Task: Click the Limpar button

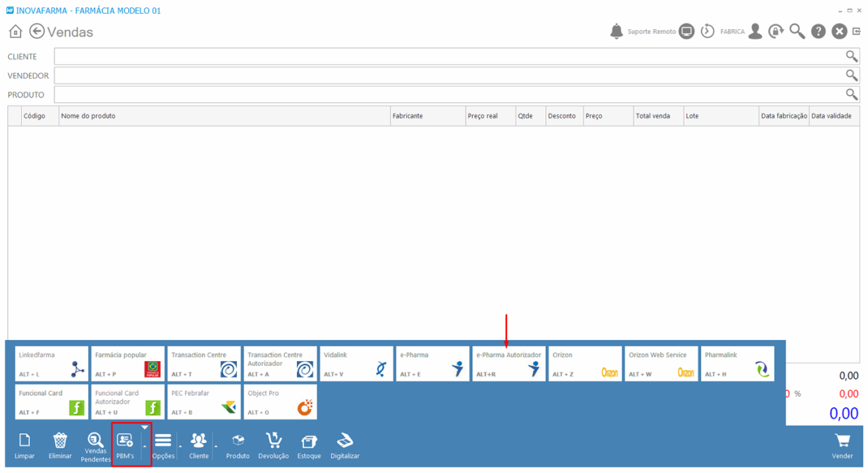Action: (24, 445)
